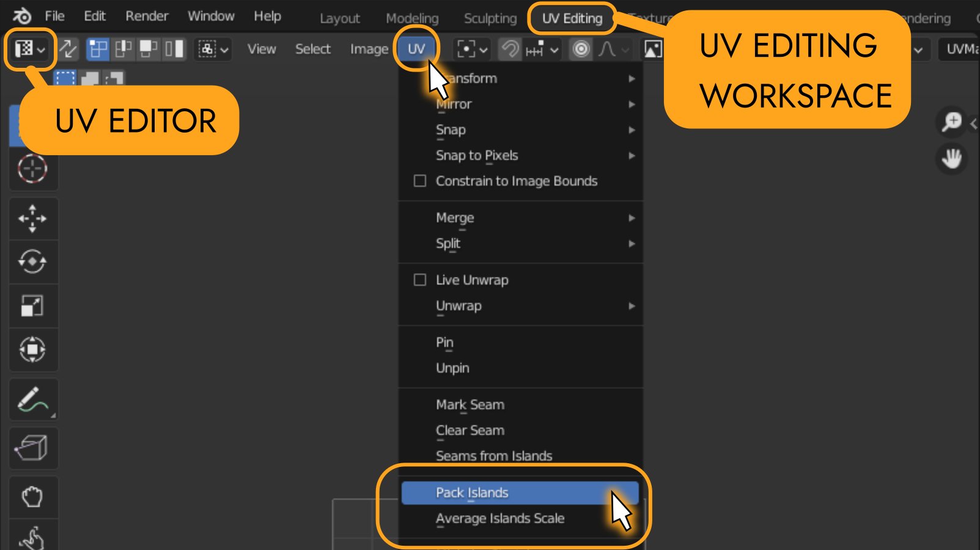
Task: Open the Render menu
Action: tap(147, 16)
